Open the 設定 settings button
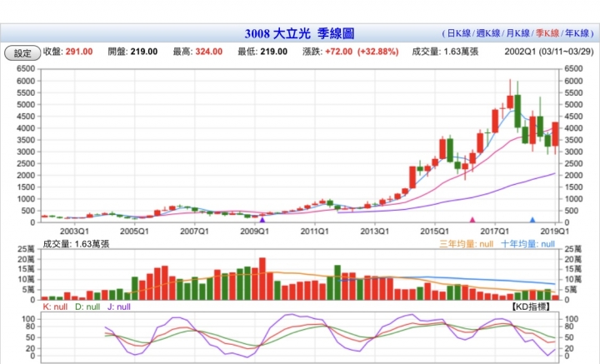Screen dimensions: 600x364 tap(22, 52)
